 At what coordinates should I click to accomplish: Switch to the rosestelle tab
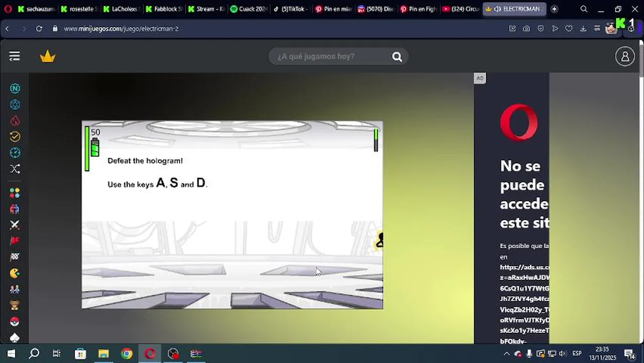click(78, 9)
